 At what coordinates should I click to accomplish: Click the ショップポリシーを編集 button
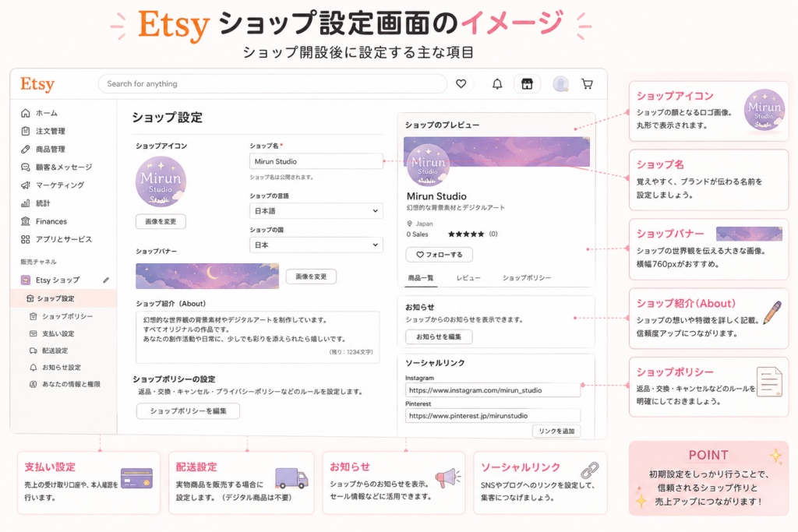pos(188,411)
